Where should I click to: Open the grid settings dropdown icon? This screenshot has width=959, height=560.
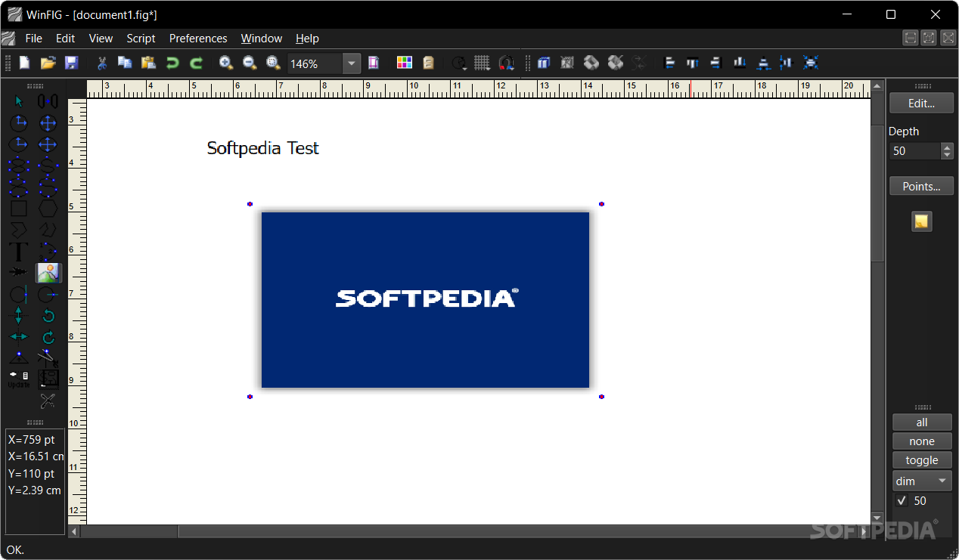click(x=483, y=63)
